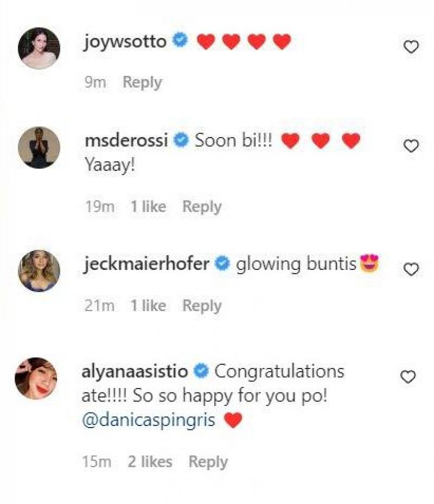The height and width of the screenshot is (504, 434).
Task: Open msderossi's profile picture
Action: (x=39, y=147)
